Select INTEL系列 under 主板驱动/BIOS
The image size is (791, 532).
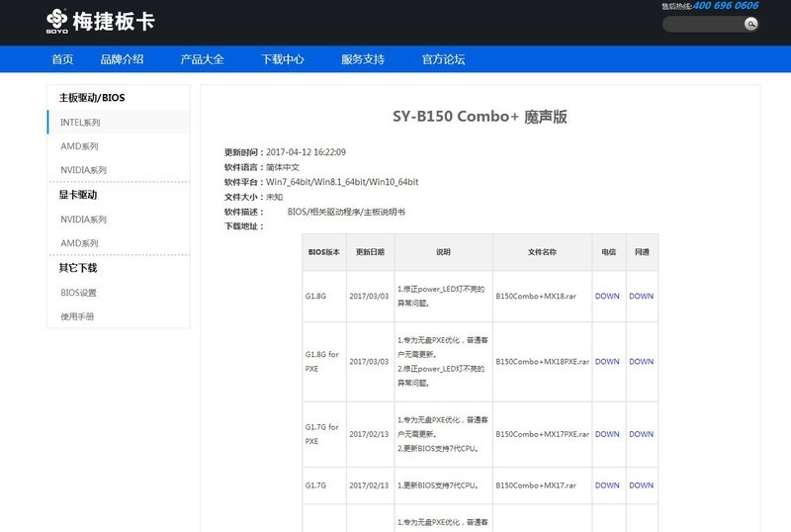pos(119,123)
